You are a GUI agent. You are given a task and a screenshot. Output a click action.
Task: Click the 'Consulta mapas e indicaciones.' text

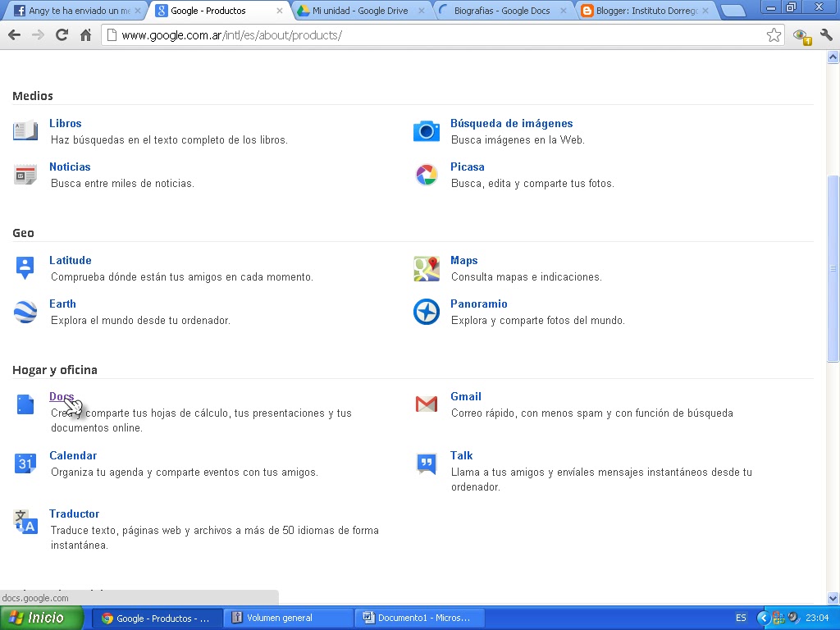click(x=527, y=277)
